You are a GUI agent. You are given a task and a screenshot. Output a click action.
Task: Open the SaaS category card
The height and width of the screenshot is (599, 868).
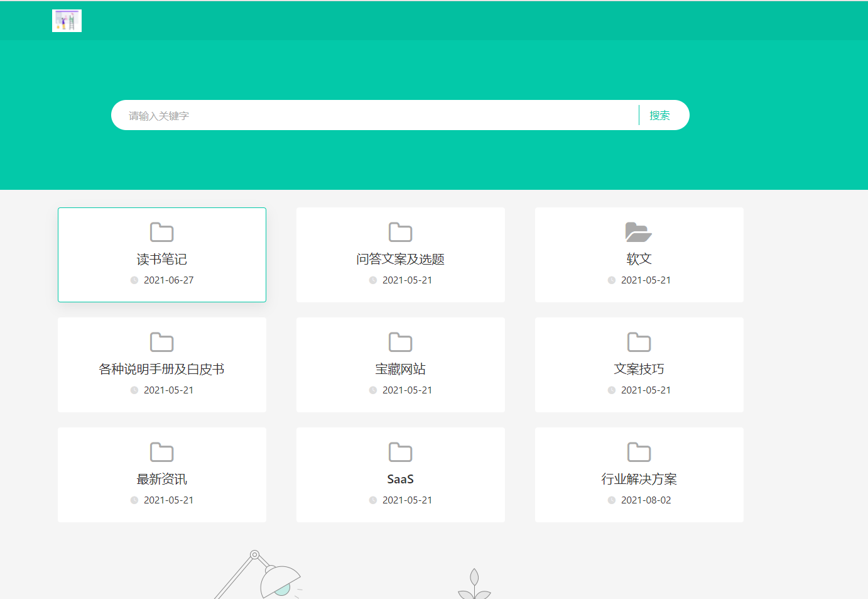click(x=400, y=475)
